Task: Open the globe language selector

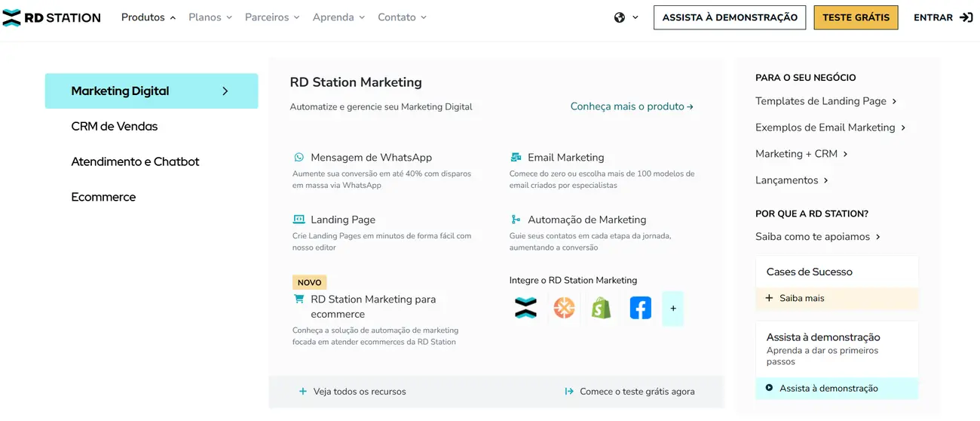Action: 620,17
